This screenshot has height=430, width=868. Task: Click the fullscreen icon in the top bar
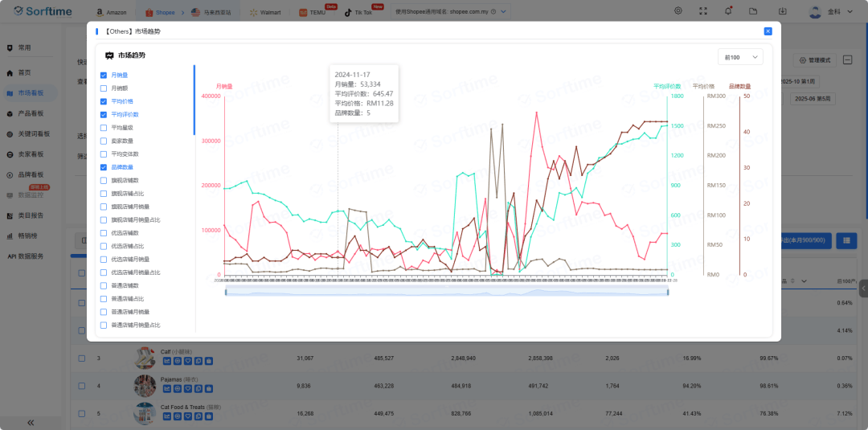703,11
